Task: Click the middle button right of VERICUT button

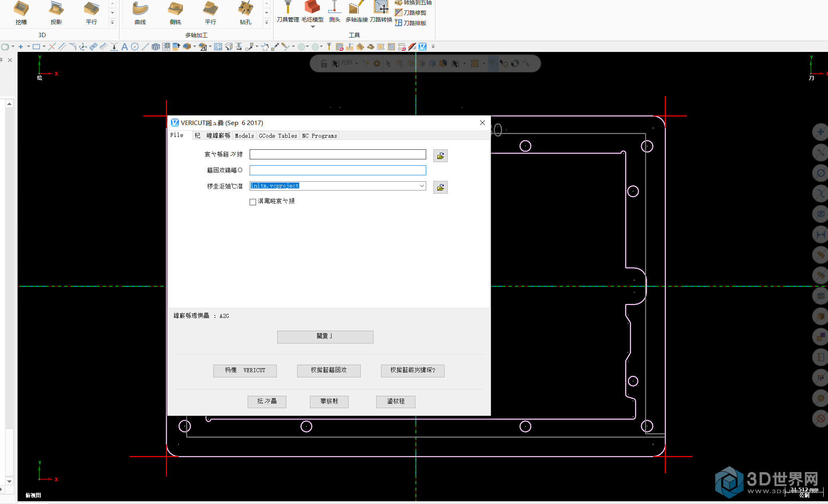Action: [329, 371]
